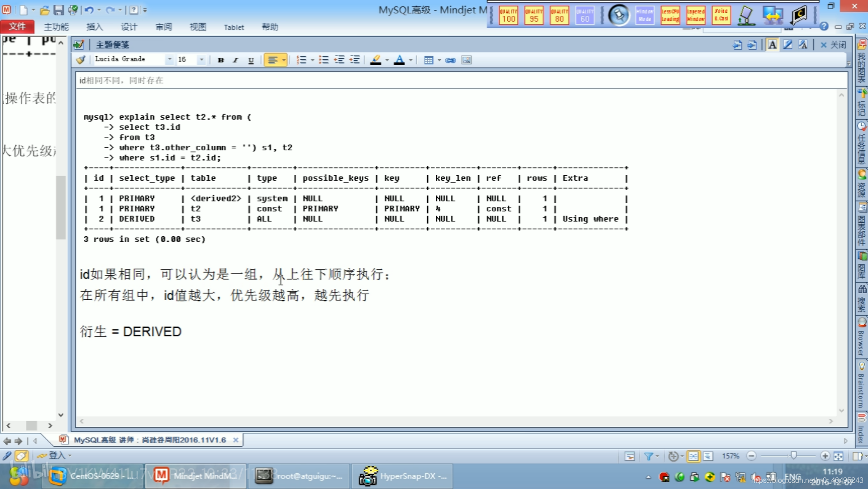868x489 pixels.
Task: Toggle bold formatting
Action: click(x=221, y=60)
